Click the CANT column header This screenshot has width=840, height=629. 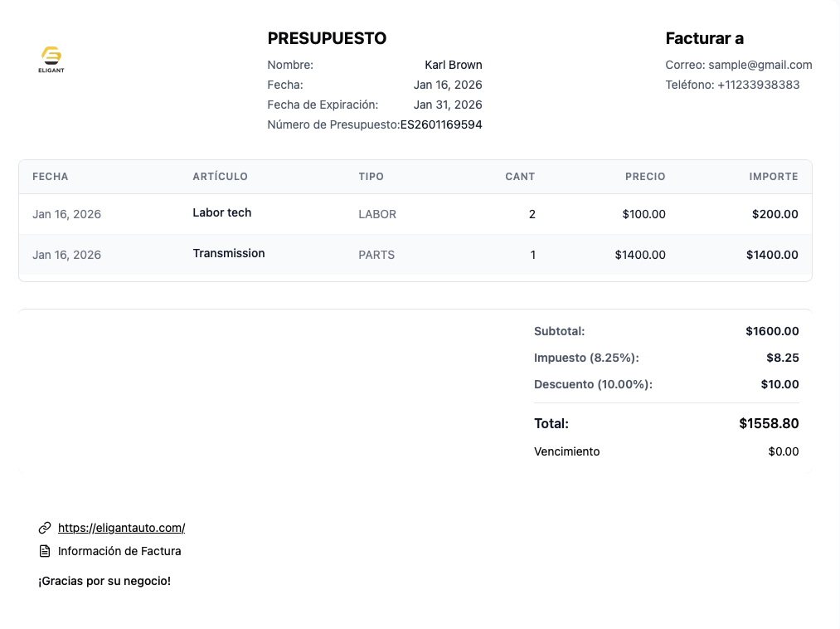tap(520, 177)
